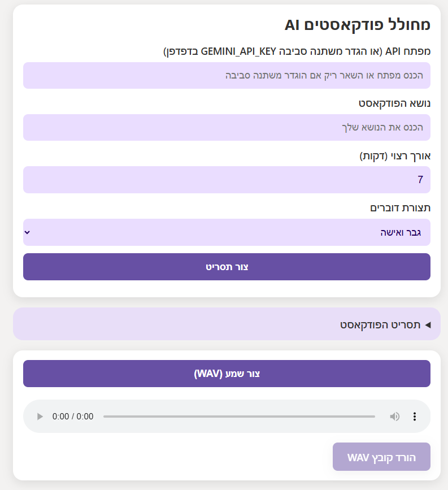Click the triangle beside תסריט הפודקאסט
The height and width of the screenshot is (490, 448).
click(428, 324)
